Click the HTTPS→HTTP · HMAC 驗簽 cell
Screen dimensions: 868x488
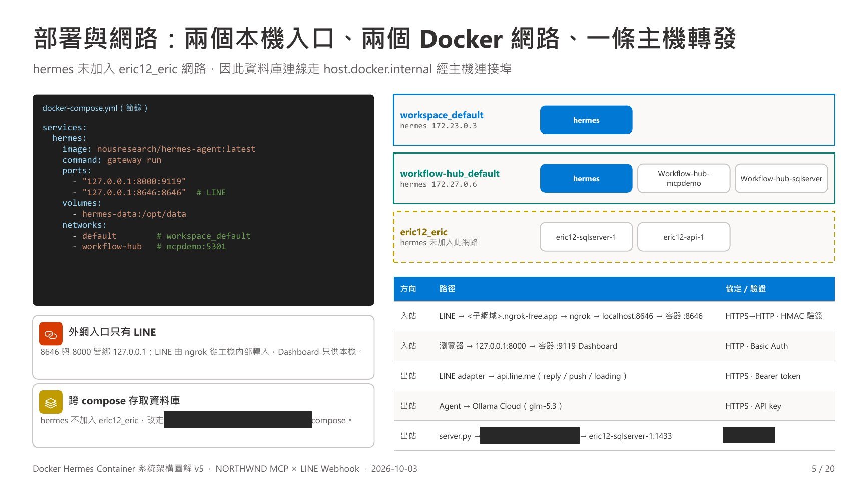coord(774,316)
